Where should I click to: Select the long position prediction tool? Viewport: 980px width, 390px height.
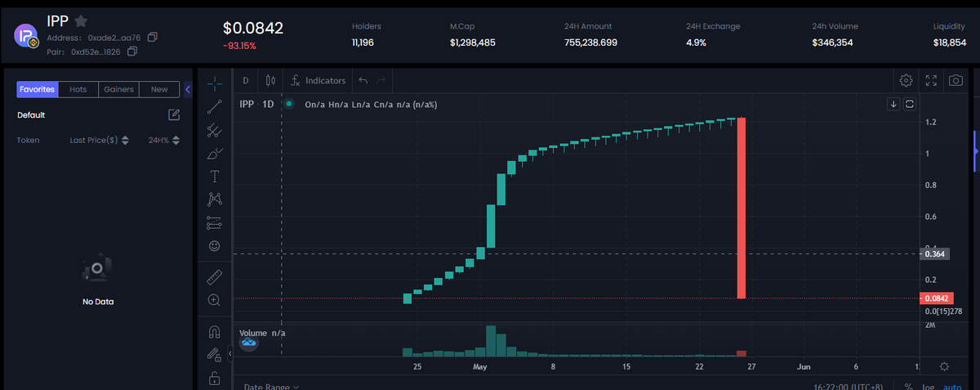click(214, 222)
